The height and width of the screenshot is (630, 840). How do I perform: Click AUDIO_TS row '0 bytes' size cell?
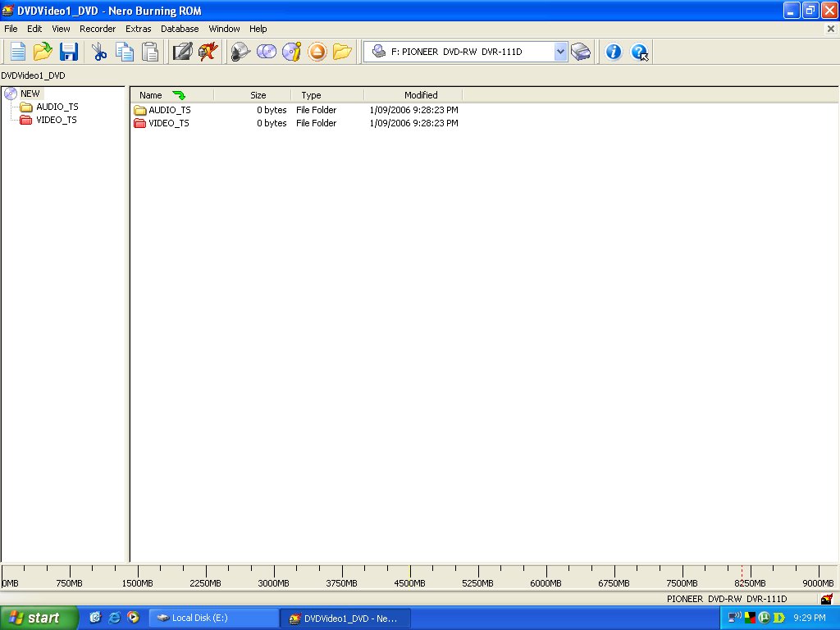click(x=272, y=111)
